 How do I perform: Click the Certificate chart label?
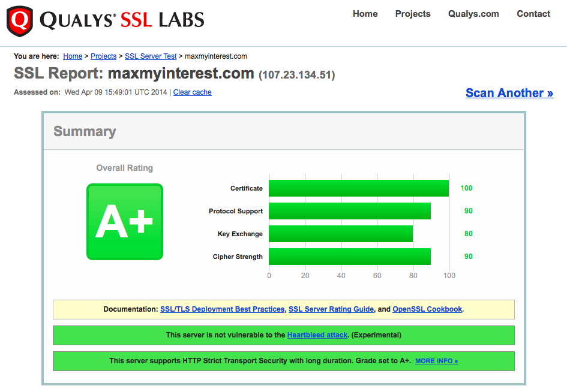tap(247, 188)
